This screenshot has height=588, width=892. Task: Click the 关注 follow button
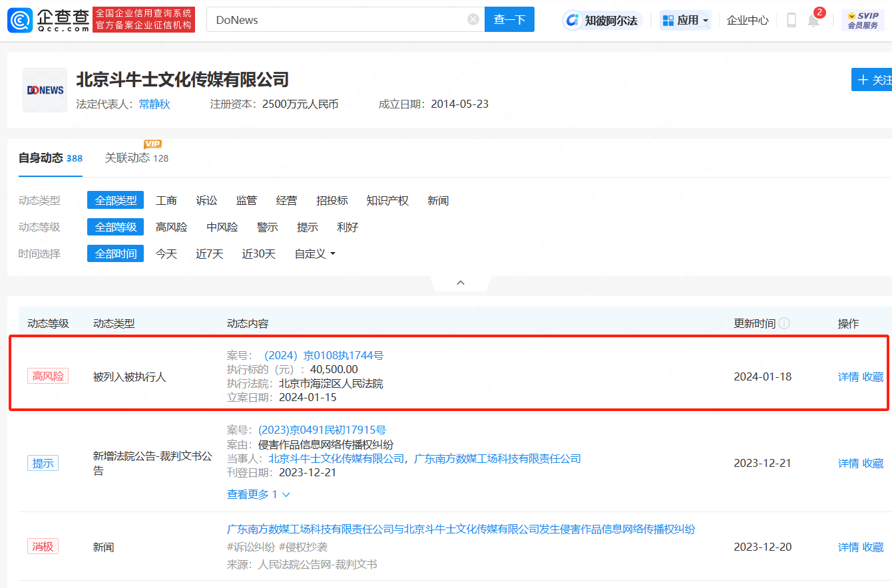872,80
